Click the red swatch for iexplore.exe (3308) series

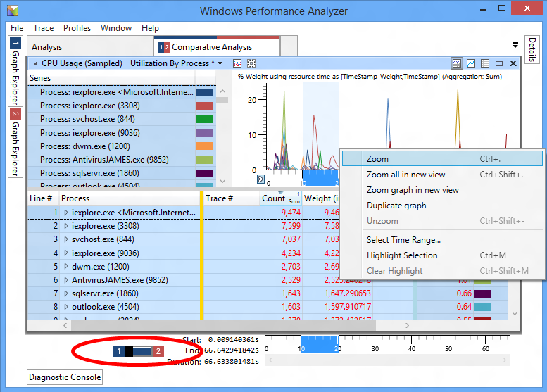pyautogui.click(x=205, y=106)
